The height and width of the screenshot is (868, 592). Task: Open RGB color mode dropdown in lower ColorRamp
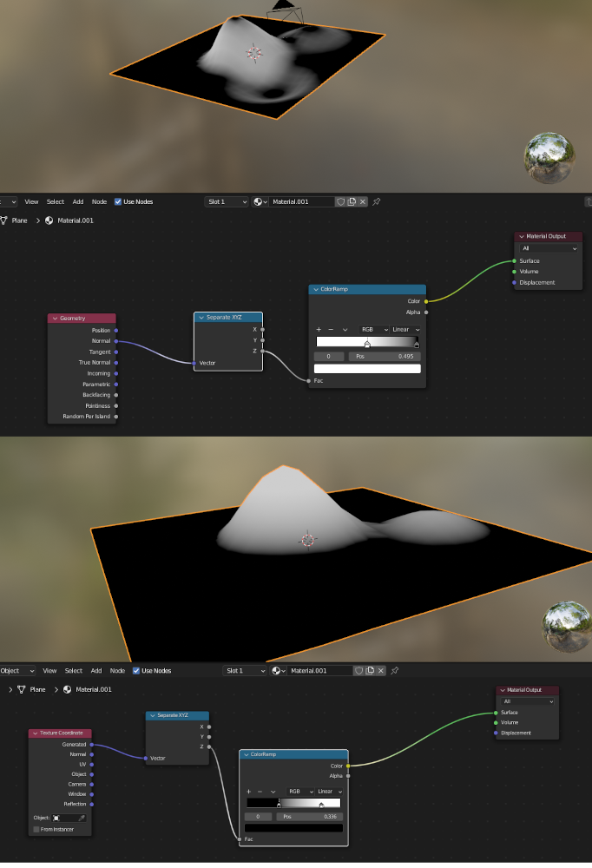point(300,792)
